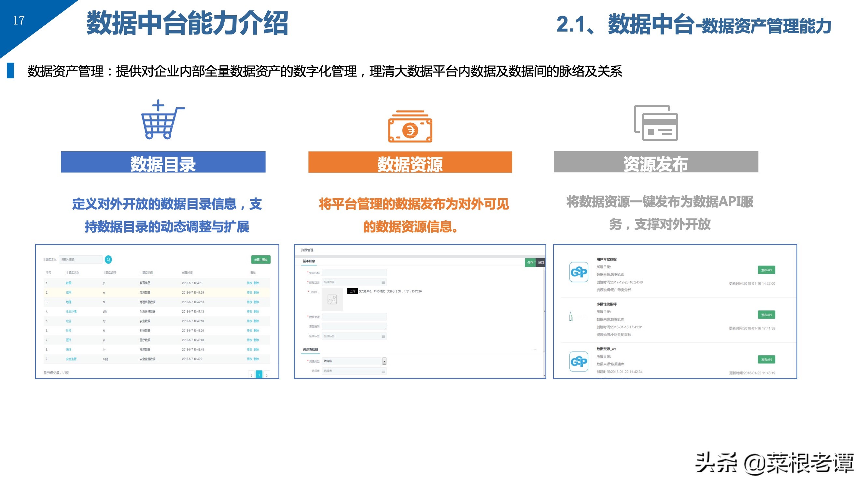The height and width of the screenshot is (488, 868).
Task: Click the 保存 save button
Action: pyautogui.click(x=530, y=263)
